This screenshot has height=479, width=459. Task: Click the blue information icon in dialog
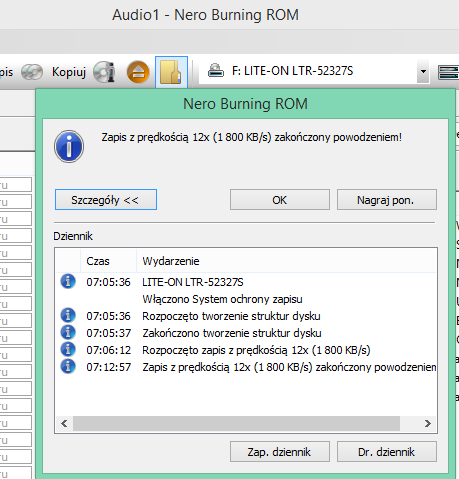[69, 146]
